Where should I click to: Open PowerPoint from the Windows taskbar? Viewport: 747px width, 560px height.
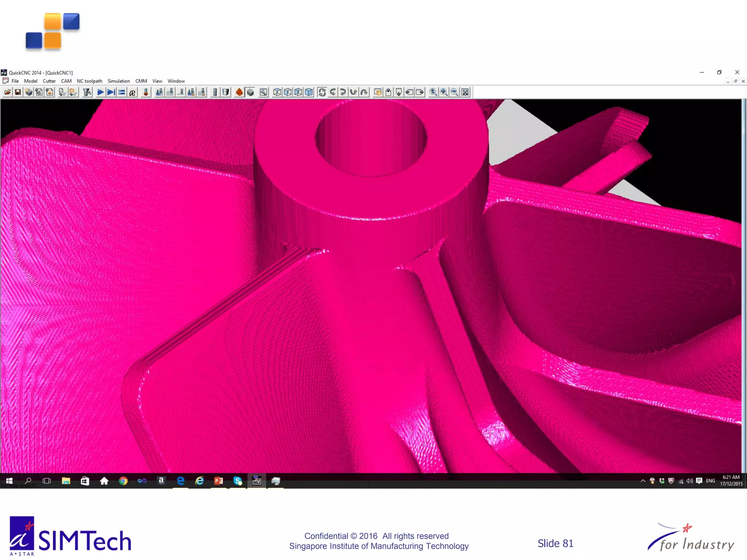coord(218,481)
